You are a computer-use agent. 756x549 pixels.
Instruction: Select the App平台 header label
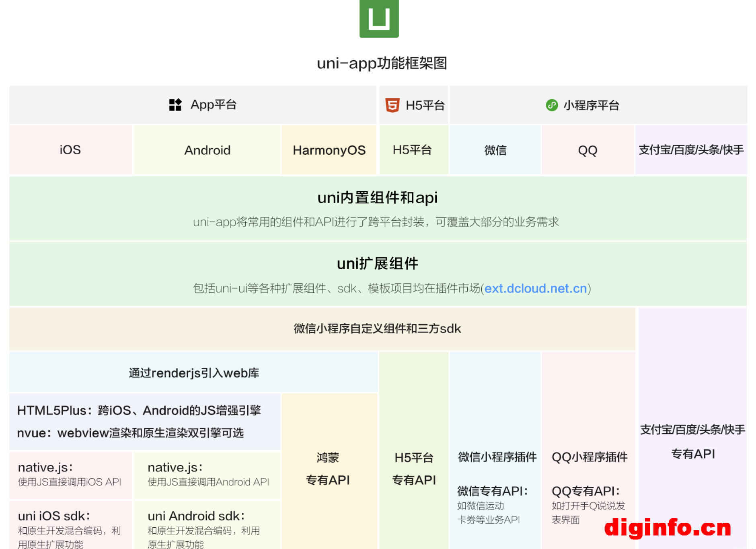[x=214, y=105]
